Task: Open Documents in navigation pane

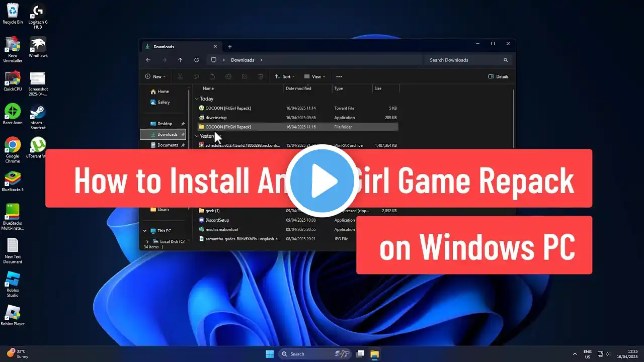Action: [x=168, y=145]
